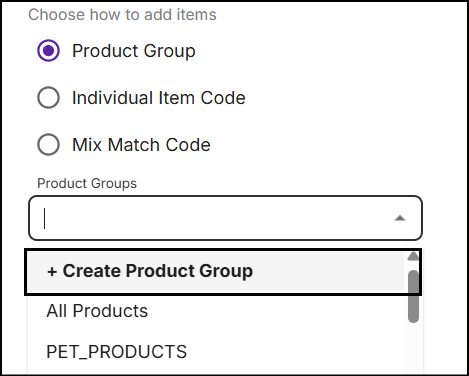Select the Individual Item Code radio button
Viewport: 469px width, 376px height.
click(x=49, y=98)
